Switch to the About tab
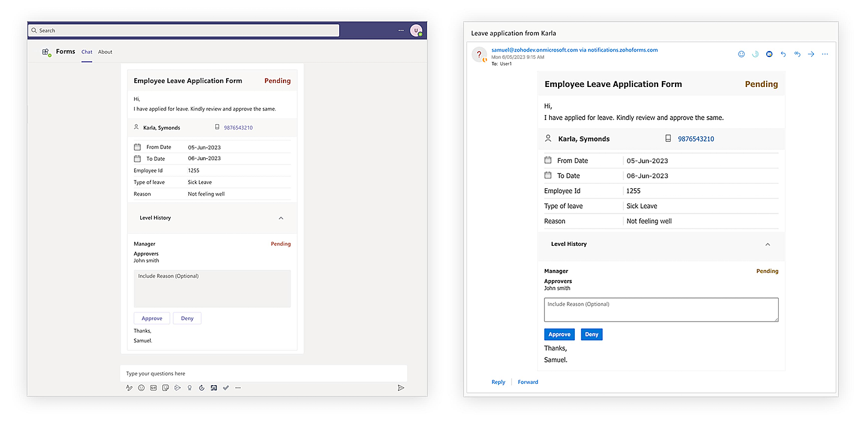 click(x=106, y=52)
